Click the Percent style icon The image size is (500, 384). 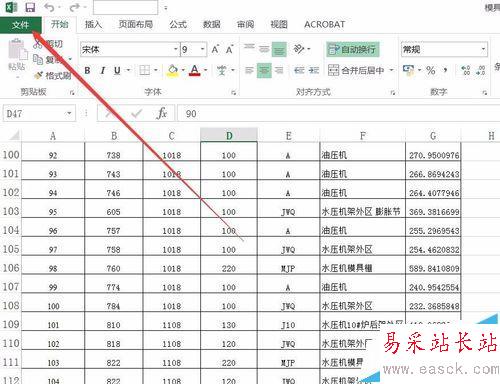tap(431, 70)
